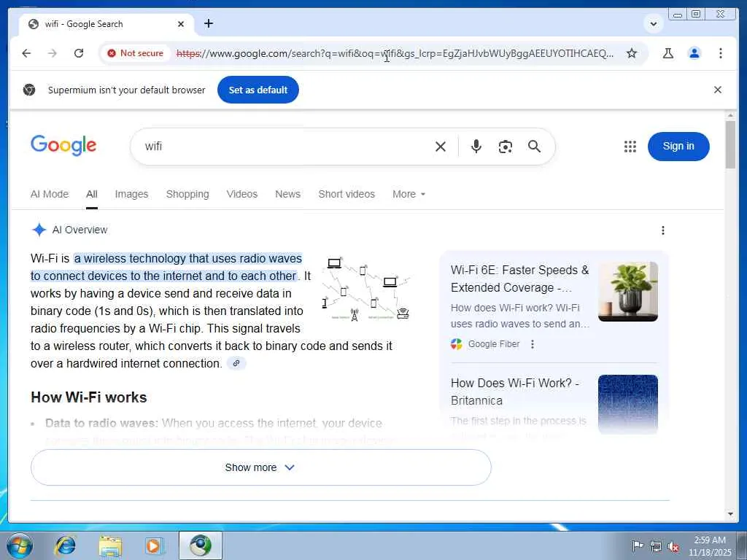The image size is (747, 560).
Task: Open Action Center flag in tray
Action: (x=637, y=545)
